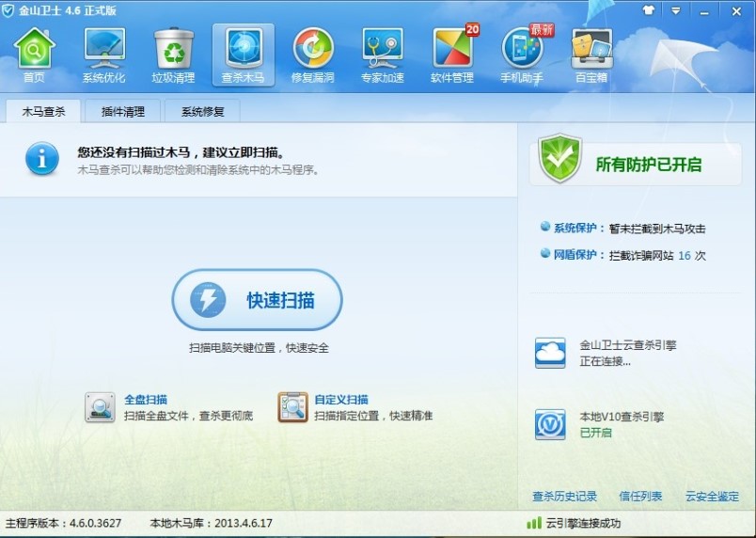Screen dimensions: 756x538
Task: Click the green signal bars icon
Action: (534, 523)
